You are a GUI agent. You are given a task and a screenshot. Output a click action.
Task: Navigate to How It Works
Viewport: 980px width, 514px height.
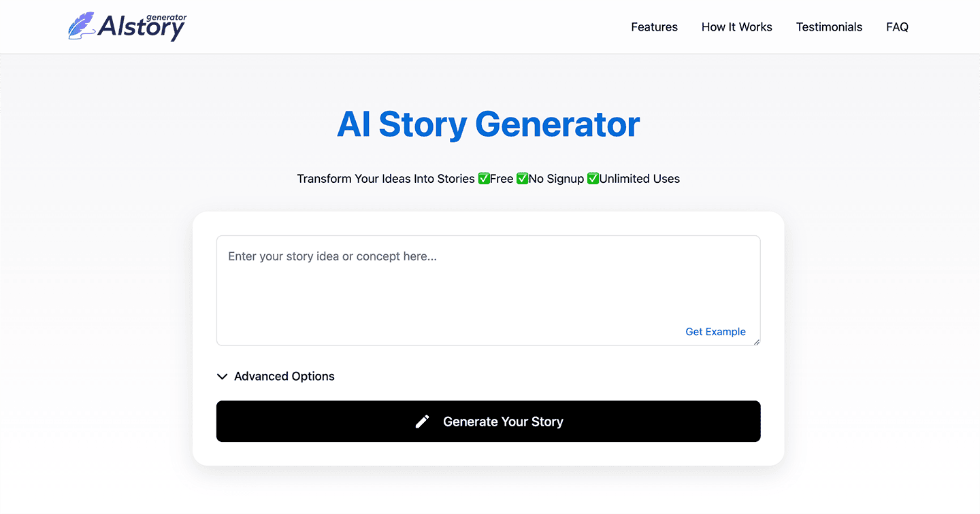(736, 27)
